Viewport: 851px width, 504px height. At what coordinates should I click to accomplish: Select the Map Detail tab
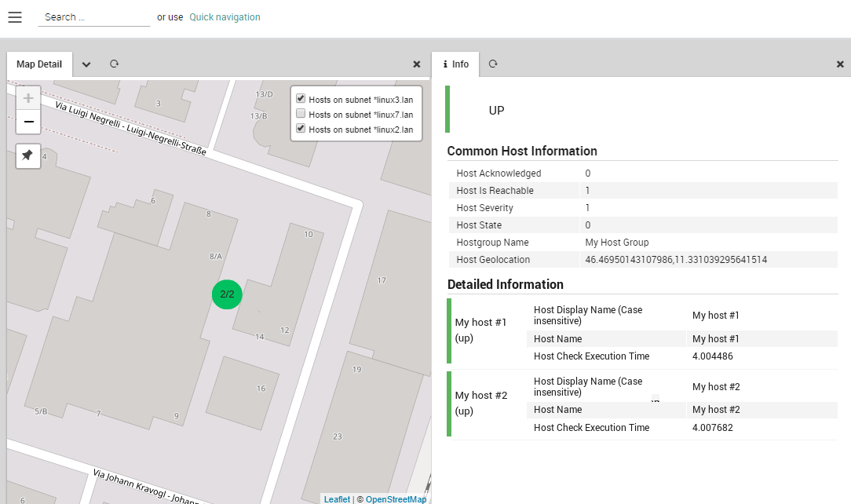point(39,64)
